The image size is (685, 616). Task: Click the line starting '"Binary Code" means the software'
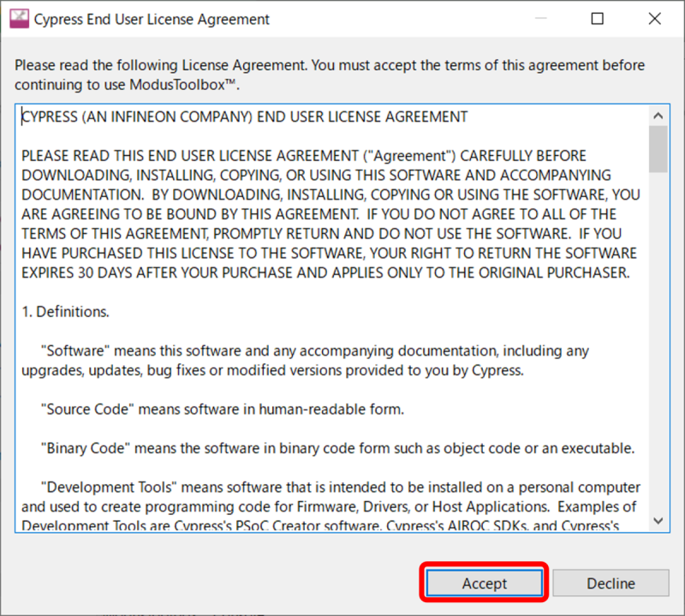[x=337, y=448]
